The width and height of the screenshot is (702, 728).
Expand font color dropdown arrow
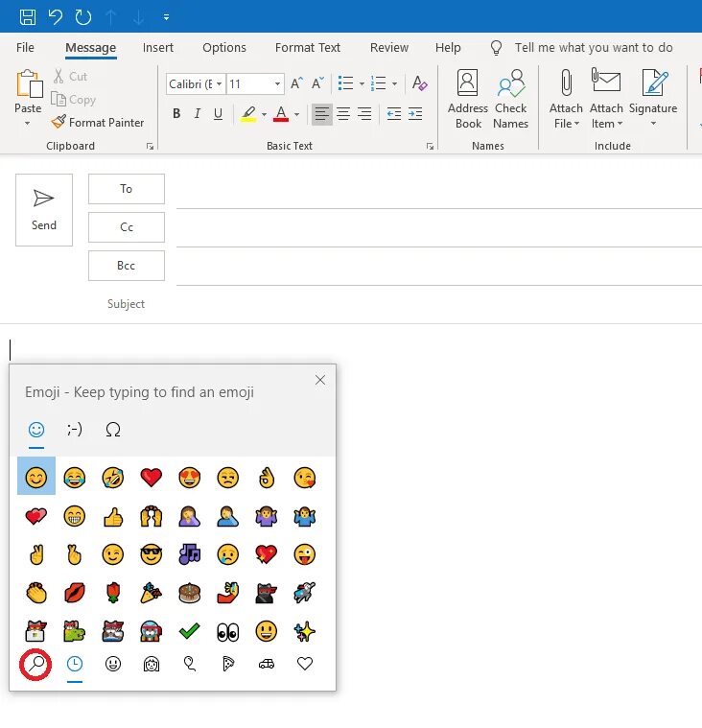tap(296, 114)
